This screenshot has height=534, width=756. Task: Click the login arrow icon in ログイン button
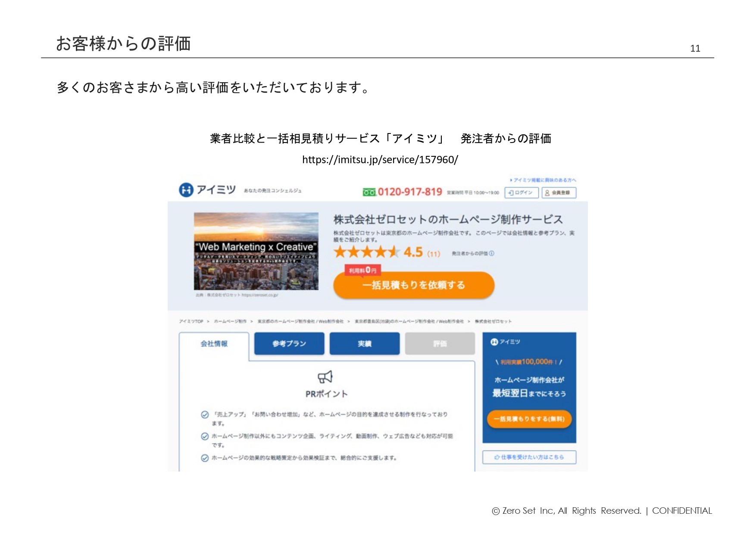(510, 193)
